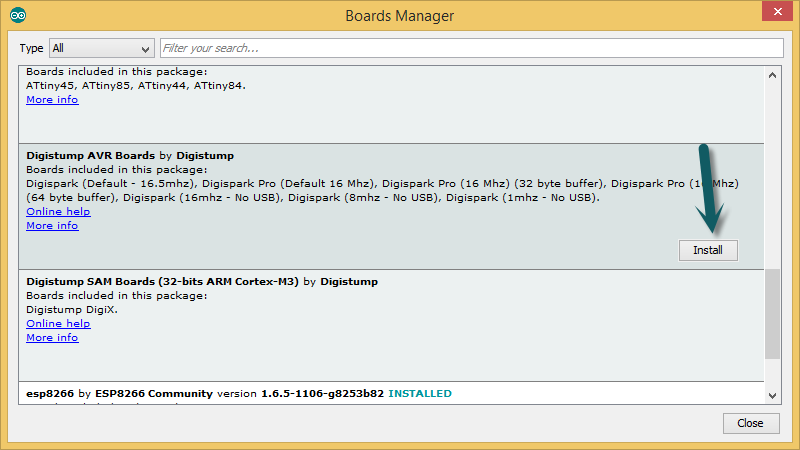Open Online help for Digistump SAM Boards
The height and width of the screenshot is (450, 800).
[x=58, y=324]
